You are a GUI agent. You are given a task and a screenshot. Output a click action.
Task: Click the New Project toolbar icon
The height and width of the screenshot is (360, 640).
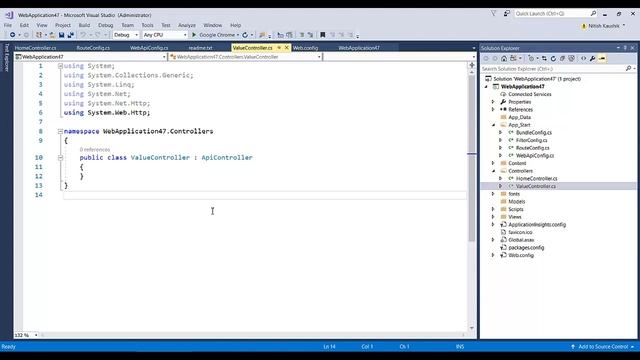point(39,35)
